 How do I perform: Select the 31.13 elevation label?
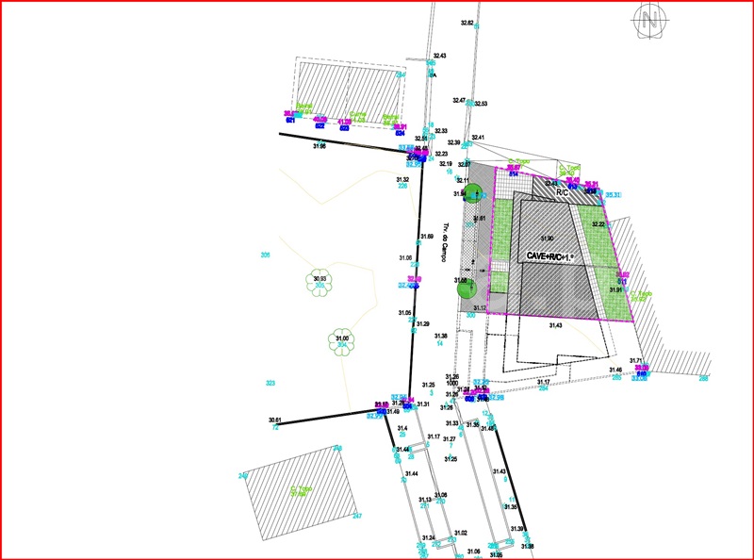(x=425, y=500)
